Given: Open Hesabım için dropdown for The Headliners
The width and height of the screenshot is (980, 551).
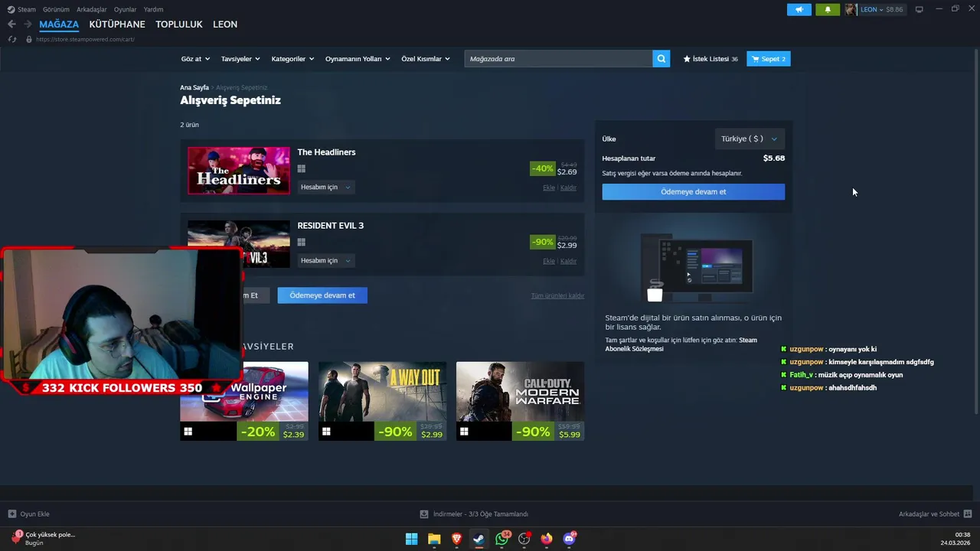Looking at the screenshot, I should click(x=325, y=187).
